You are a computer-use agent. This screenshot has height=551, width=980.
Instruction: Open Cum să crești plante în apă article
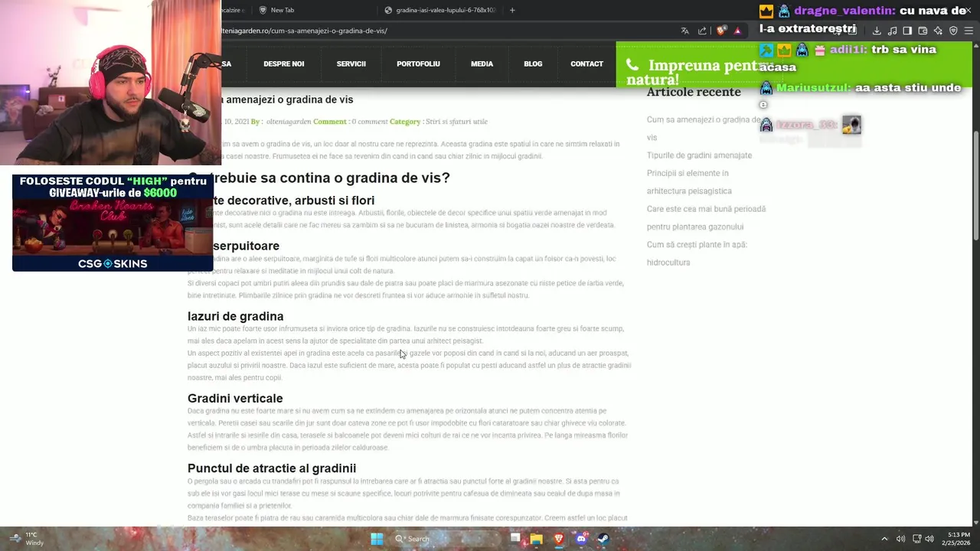click(697, 253)
